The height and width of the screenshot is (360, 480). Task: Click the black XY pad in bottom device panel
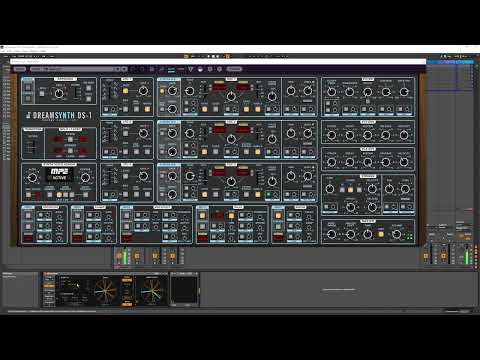pyautogui.click(x=184, y=290)
